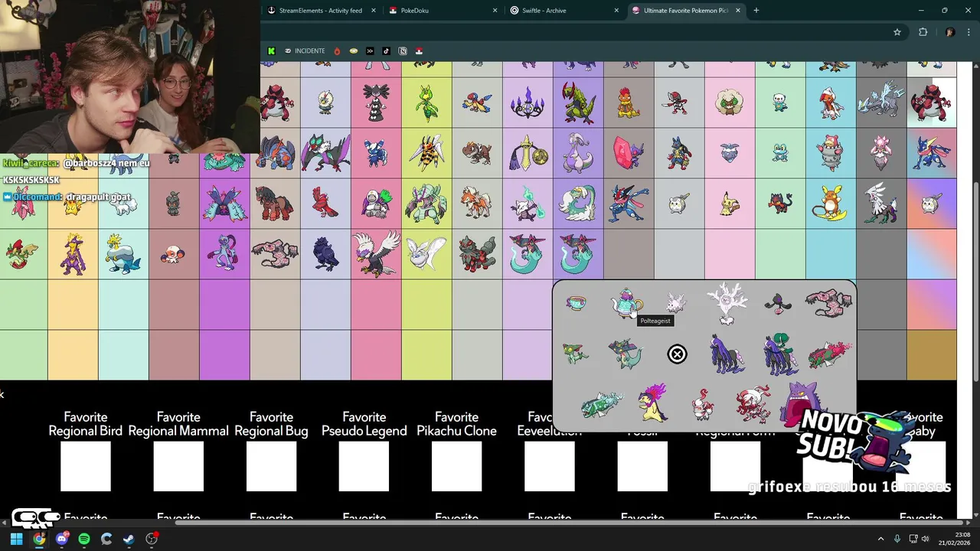Open Chandelure cell in the grid
The width and height of the screenshot is (980, 551).
pos(528,103)
